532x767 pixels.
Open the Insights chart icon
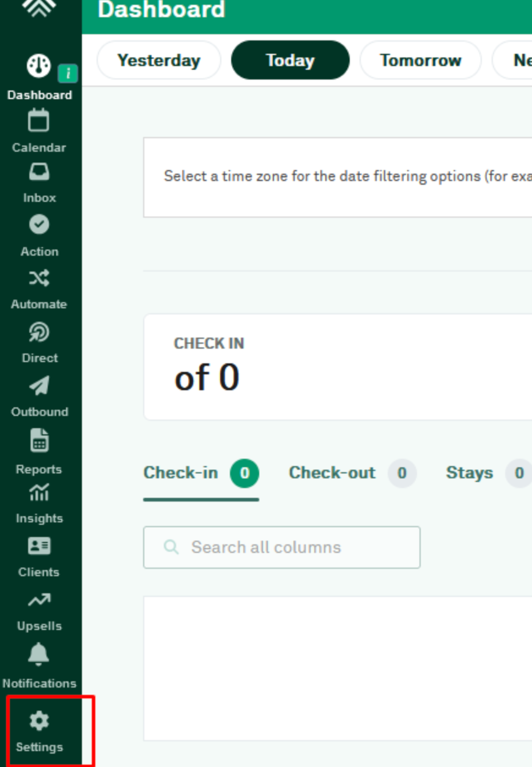pos(39,493)
